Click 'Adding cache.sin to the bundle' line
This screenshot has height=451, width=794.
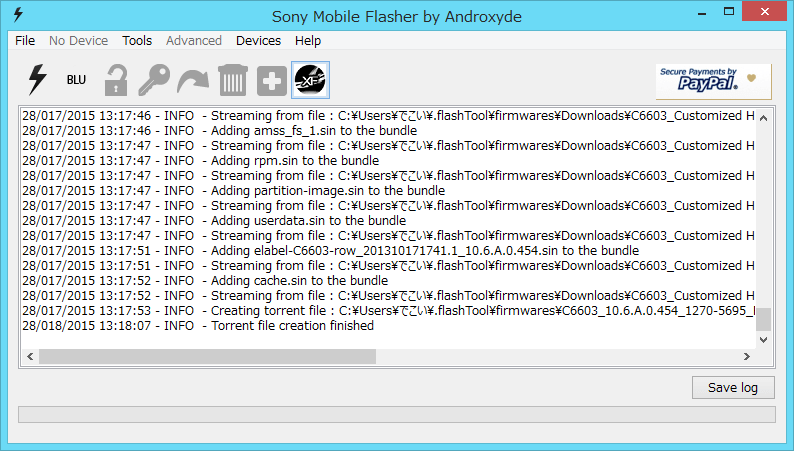pos(205,280)
